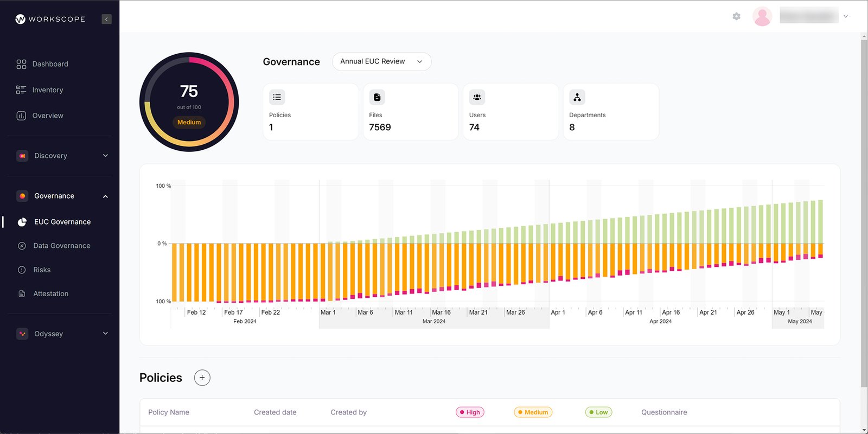Click the add policy plus icon
This screenshot has height=434, width=868.
tap(202, 378)
